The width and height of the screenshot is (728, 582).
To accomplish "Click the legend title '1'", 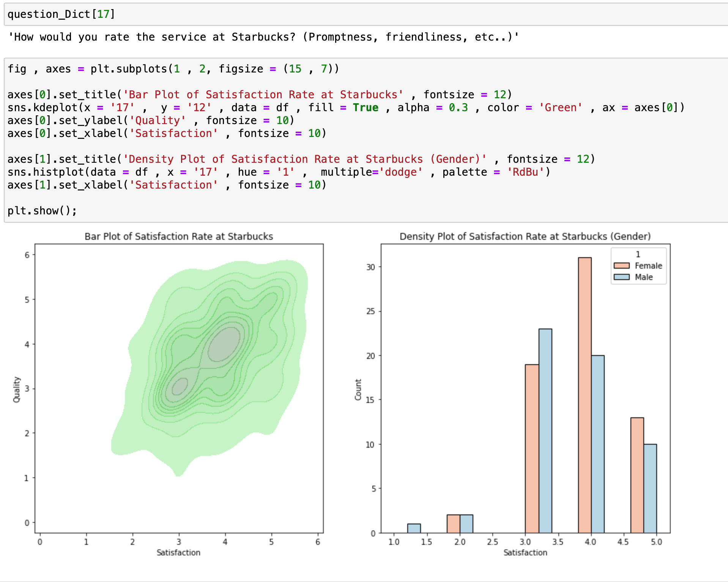I will (638, 254).
